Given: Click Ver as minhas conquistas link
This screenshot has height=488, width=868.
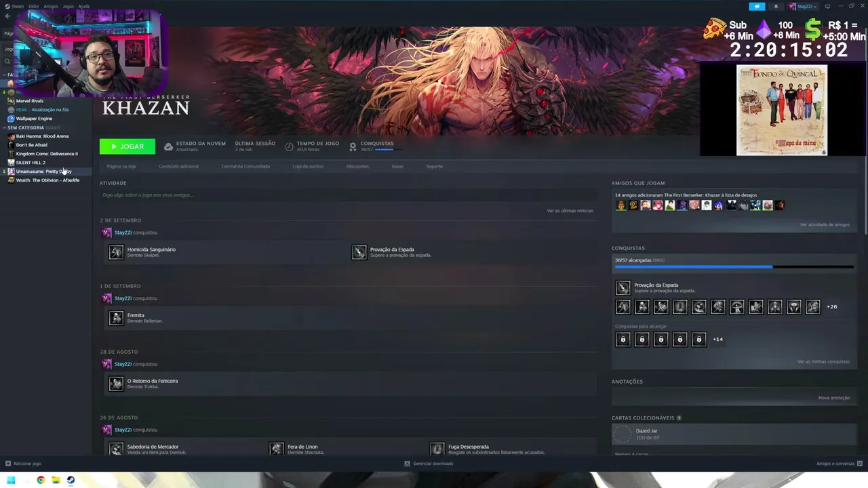Looking at the screenshot, I should coord(823,361).
